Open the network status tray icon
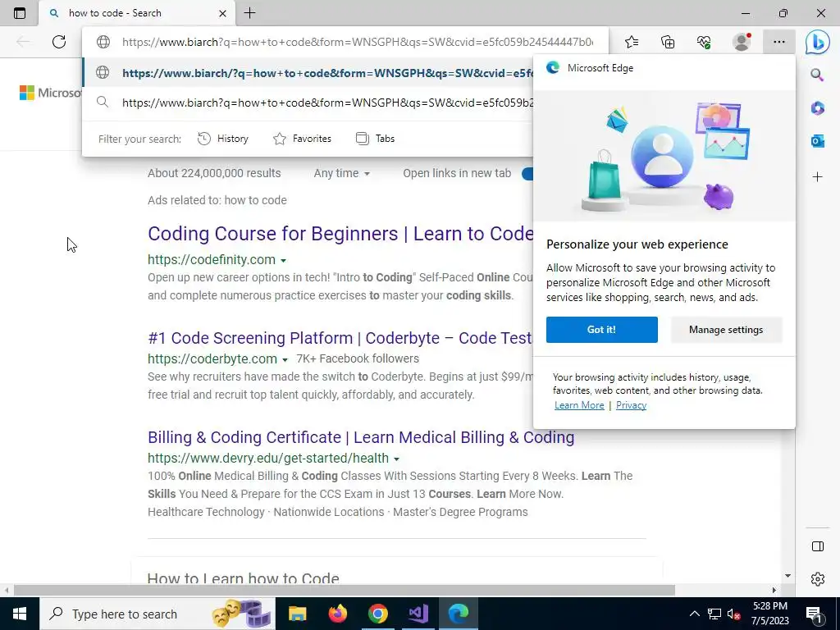The width and height of the screenshot is (840, 630). click(714, 614)
